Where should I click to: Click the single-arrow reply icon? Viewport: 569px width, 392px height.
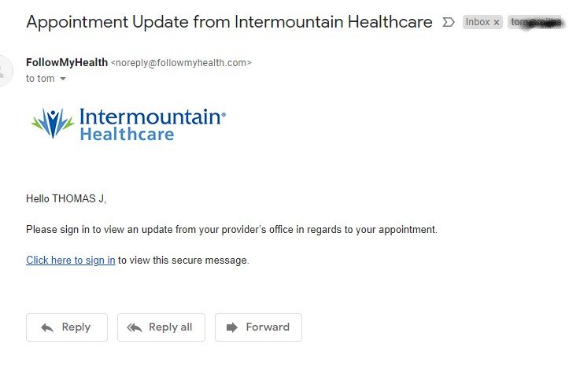coord(47,327)
